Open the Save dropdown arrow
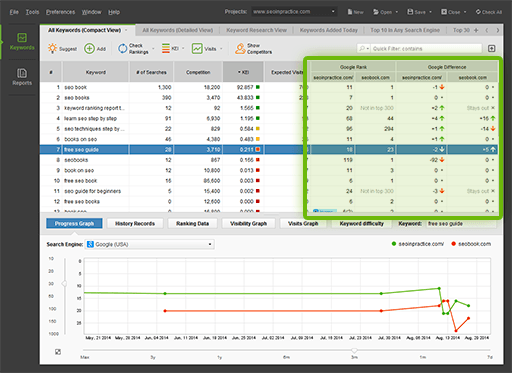Viewport: 512px width, 373px height. tap(430, 12)
